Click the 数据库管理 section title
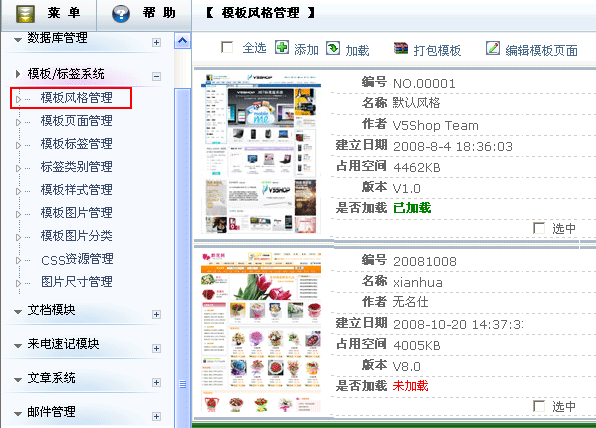Viewport: 596px width, 428px height. [57, 38]
